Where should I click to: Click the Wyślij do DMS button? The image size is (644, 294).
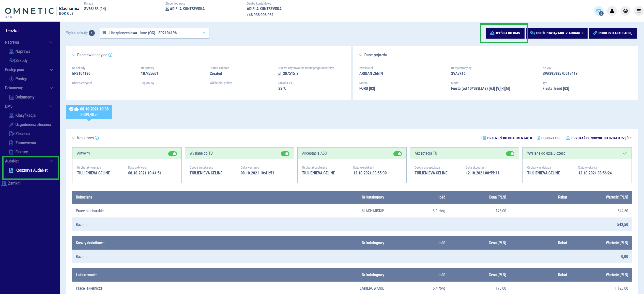point(505,33)
